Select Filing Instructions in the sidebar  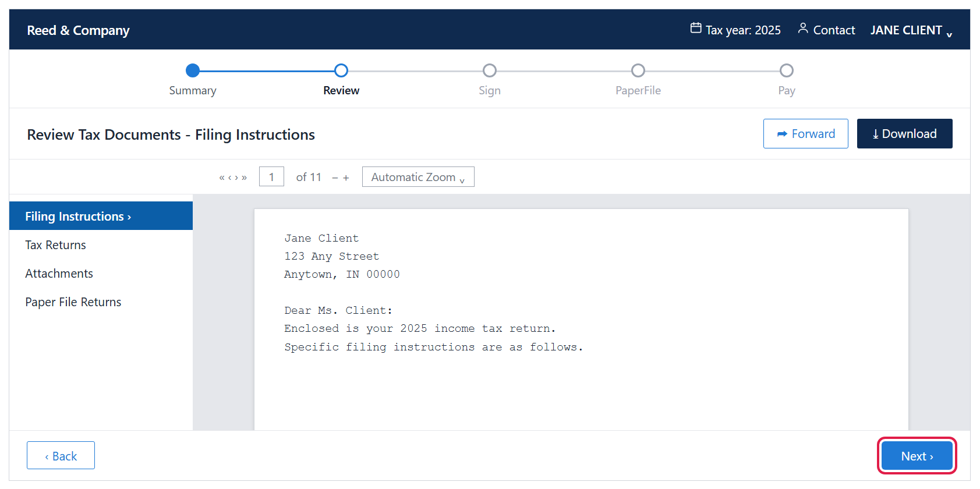coord(101,216)
